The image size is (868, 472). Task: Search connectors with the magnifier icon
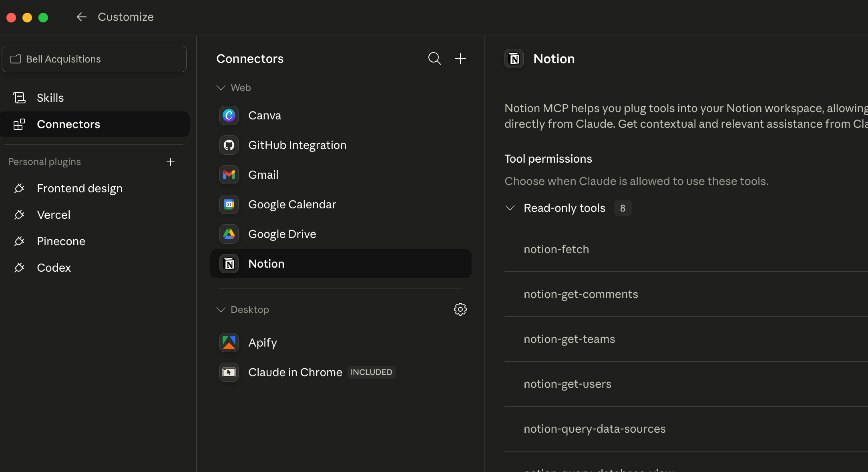pos(435,58)
